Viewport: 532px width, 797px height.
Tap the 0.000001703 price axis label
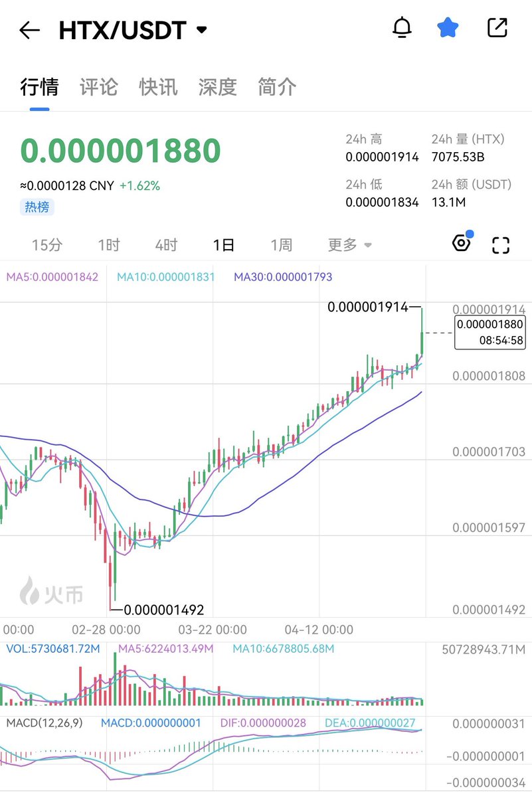tap(489, 452)
